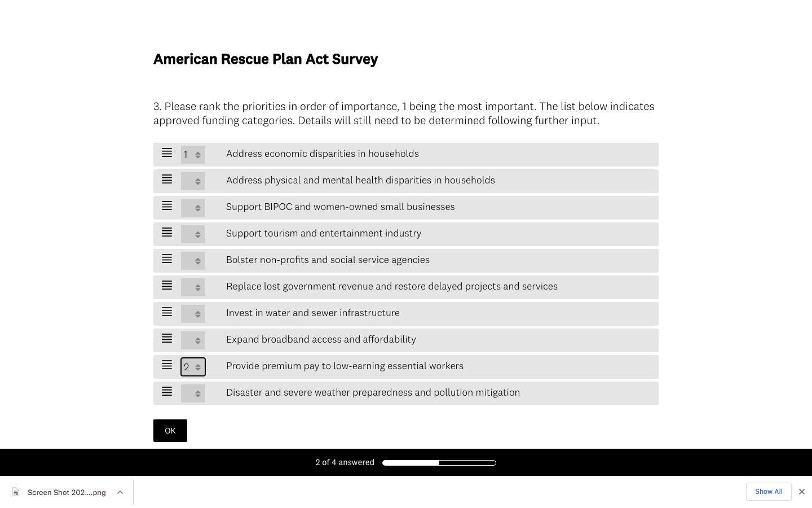Click drag handle for Expand broadband access row
The width and height of the screenshot is (812, 508).
click(167, 339)
